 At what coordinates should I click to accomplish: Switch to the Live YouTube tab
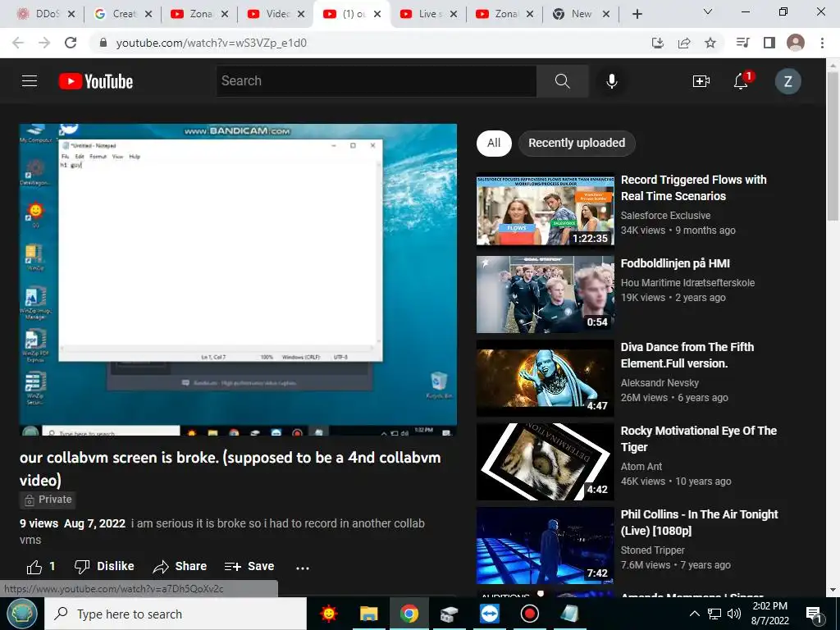428,14
